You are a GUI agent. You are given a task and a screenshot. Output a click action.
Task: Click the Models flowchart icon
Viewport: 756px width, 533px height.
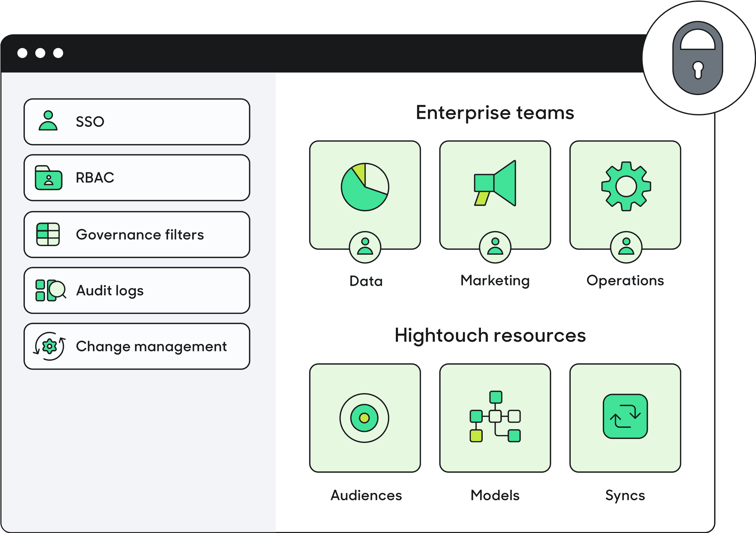tap(495, 417)
